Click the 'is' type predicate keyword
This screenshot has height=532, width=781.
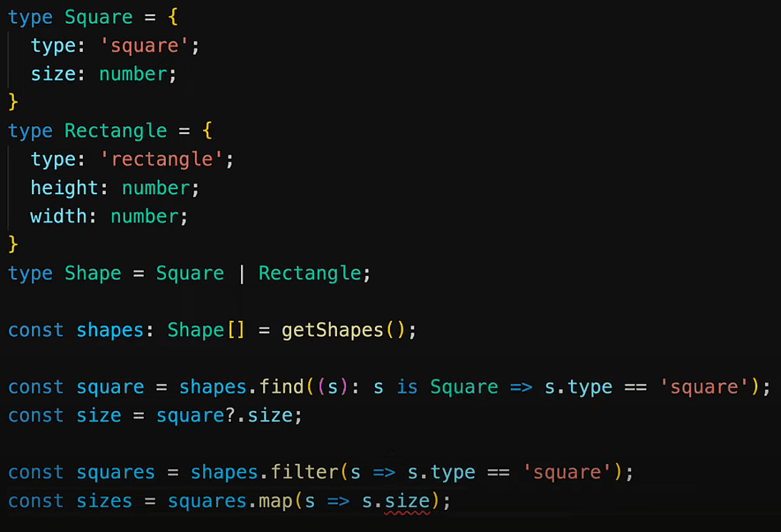tap(407, 387)
